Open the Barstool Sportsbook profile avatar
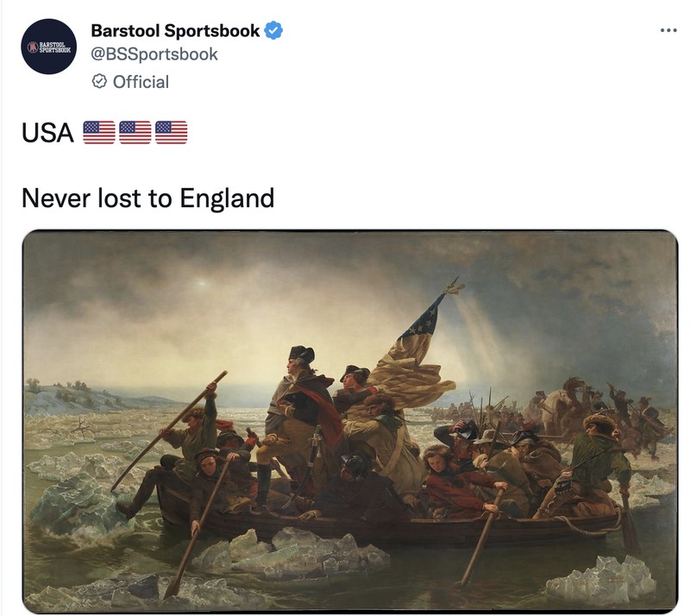The width and height of the screenshot is (690, 616). pos(49,47)
